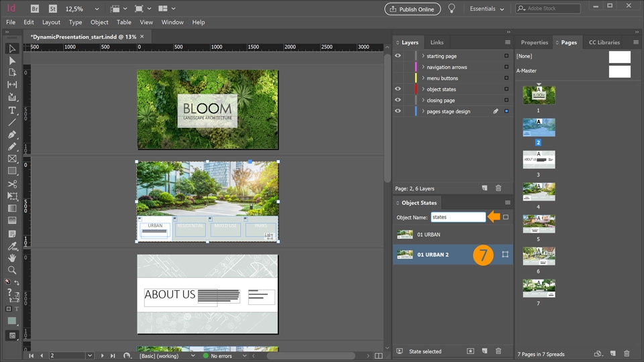Click selection square of starting page layer
The height and width of the screenshot is (362, 644).
(506, 56)
